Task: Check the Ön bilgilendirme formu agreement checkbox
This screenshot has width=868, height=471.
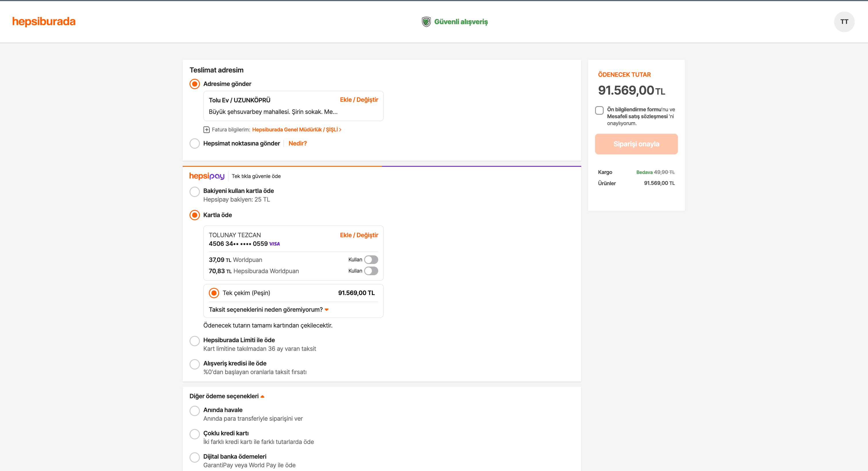Action: 599,110
